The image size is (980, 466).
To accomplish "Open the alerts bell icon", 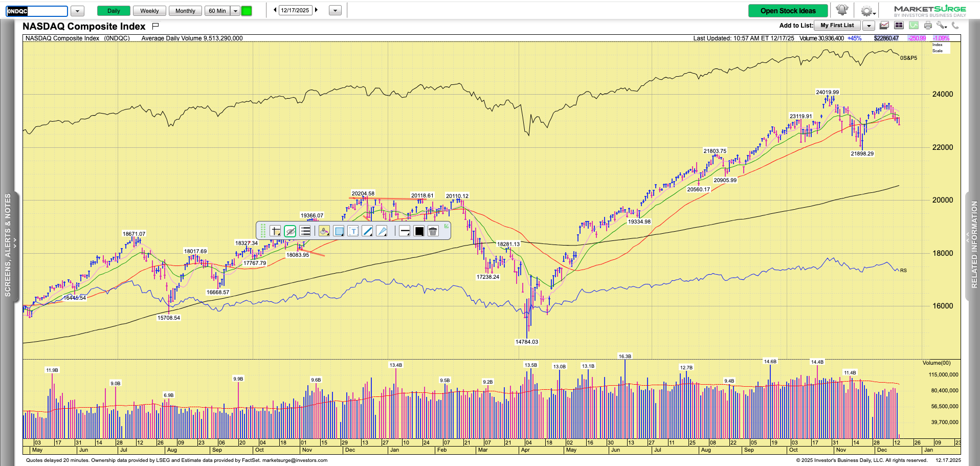I will click(842, 10).
